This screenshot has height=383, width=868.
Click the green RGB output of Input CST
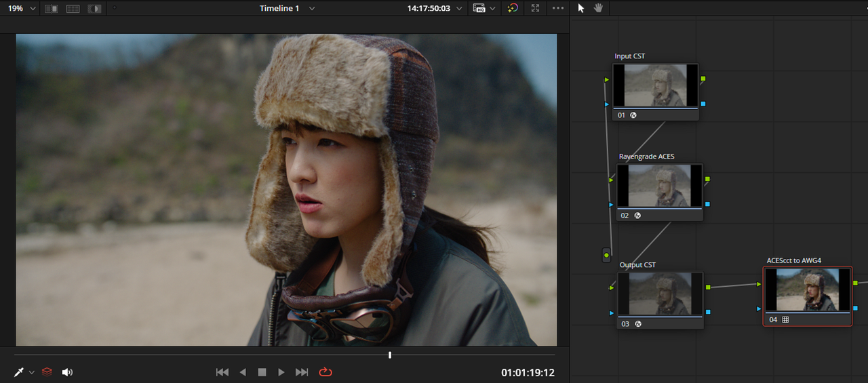point(703,79)
